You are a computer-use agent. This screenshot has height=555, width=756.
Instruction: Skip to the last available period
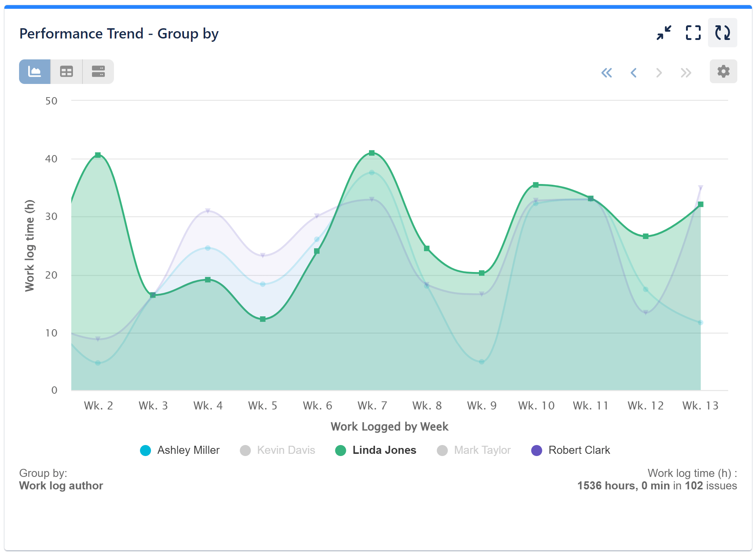(685, 73)
